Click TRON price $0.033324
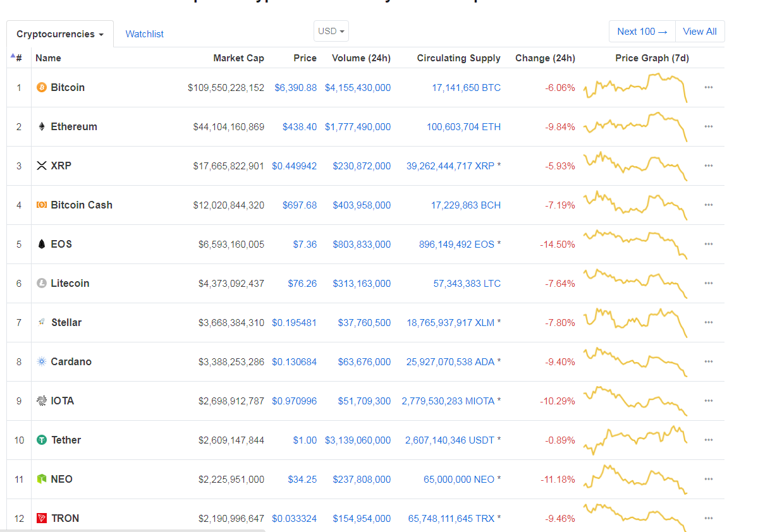This screenshot has height=532, width=758. 295,518
